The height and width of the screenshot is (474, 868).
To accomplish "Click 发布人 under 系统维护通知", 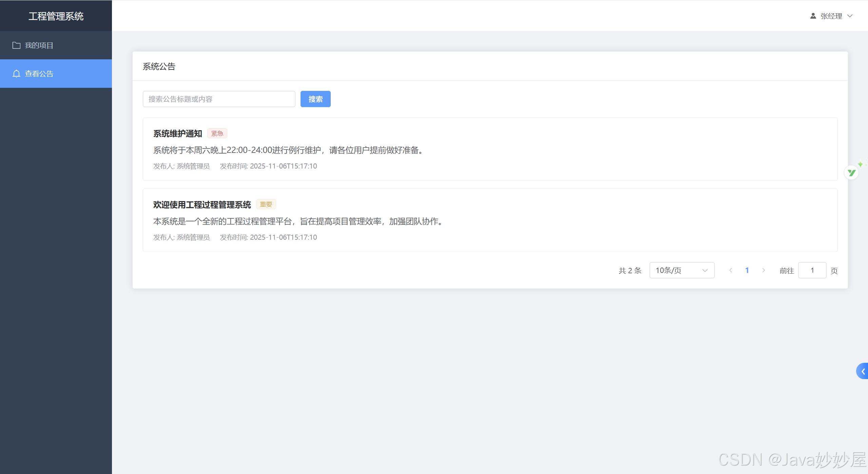I will (x=181, y=166).
